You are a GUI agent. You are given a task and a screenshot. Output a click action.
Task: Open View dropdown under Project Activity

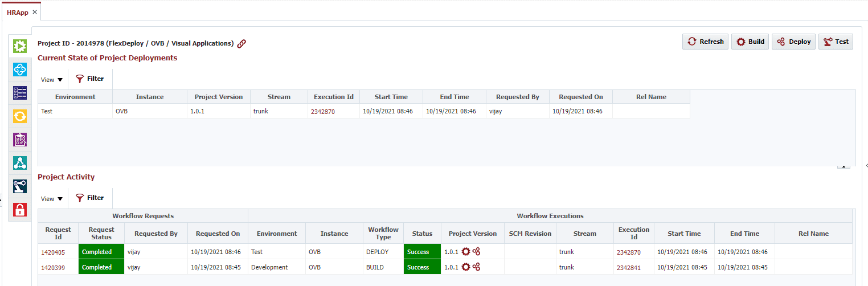click(x=52, y=199)
